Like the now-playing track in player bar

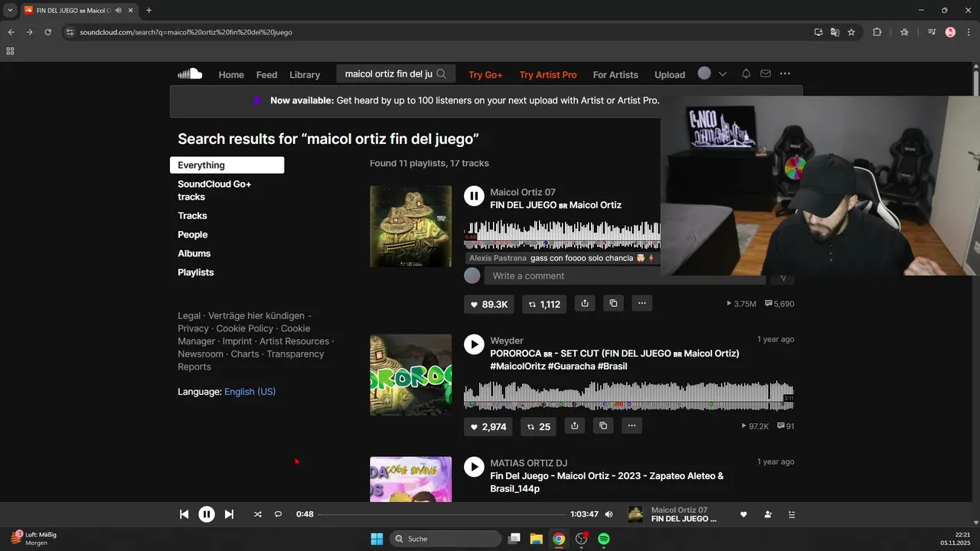click(x=743, y=514)
